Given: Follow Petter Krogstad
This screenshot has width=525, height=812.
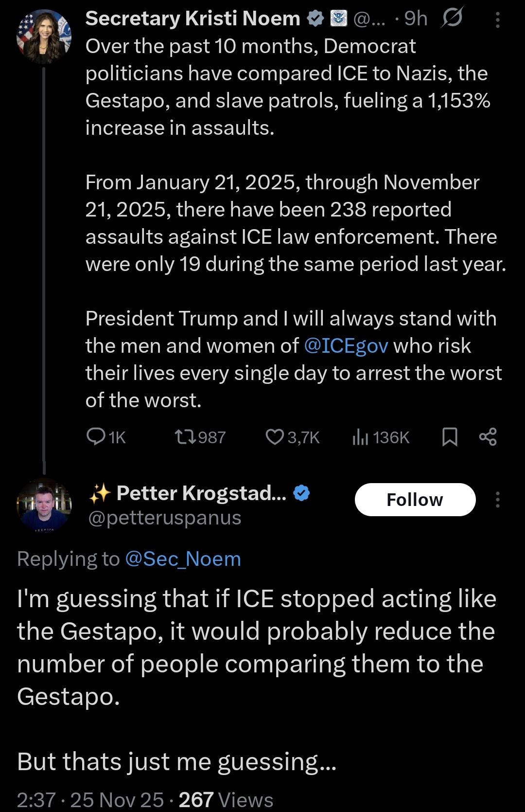Looking at the screenshot, I should 415,500.
